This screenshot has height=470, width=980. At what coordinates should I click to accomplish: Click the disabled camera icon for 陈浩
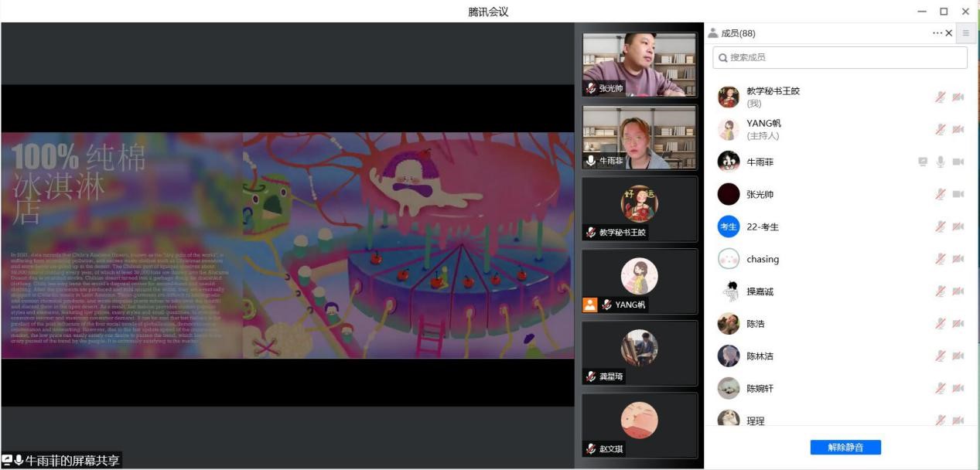(958, 324)
